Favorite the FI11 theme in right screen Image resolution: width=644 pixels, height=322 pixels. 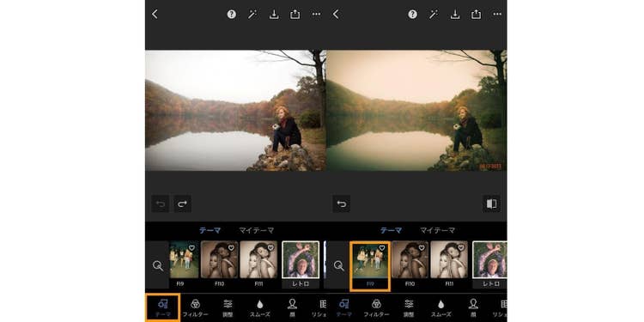pos(461,247)
